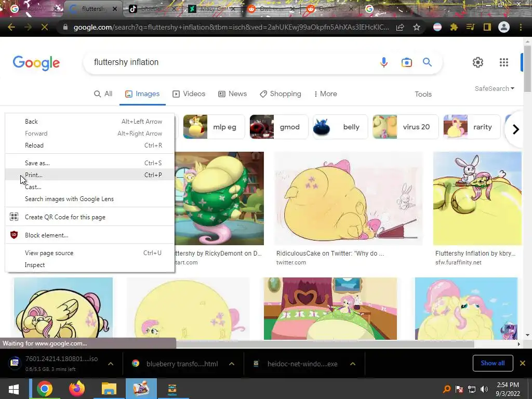Open File Explorer from the taskbar

pyautogui.click(x=109, y=389)
